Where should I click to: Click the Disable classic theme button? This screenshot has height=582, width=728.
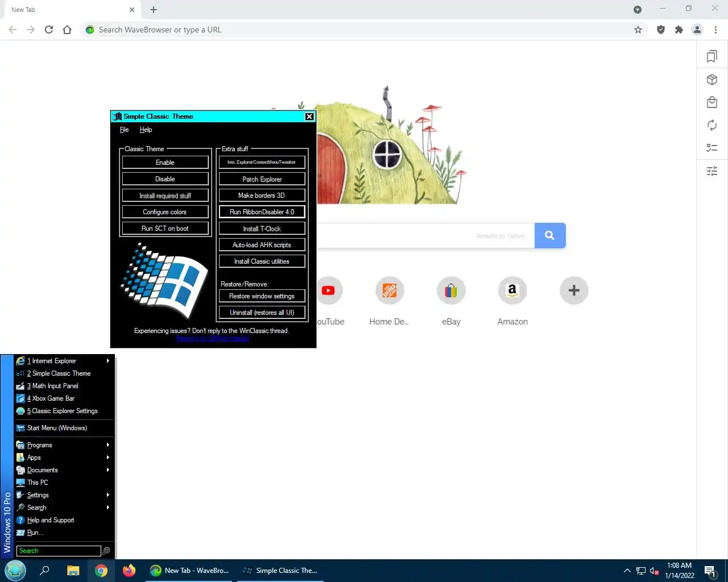(165, 179)
